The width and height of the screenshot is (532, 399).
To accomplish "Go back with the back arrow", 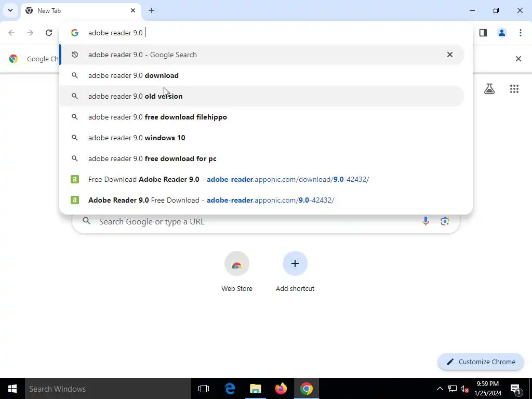I will tap(11, 33).
